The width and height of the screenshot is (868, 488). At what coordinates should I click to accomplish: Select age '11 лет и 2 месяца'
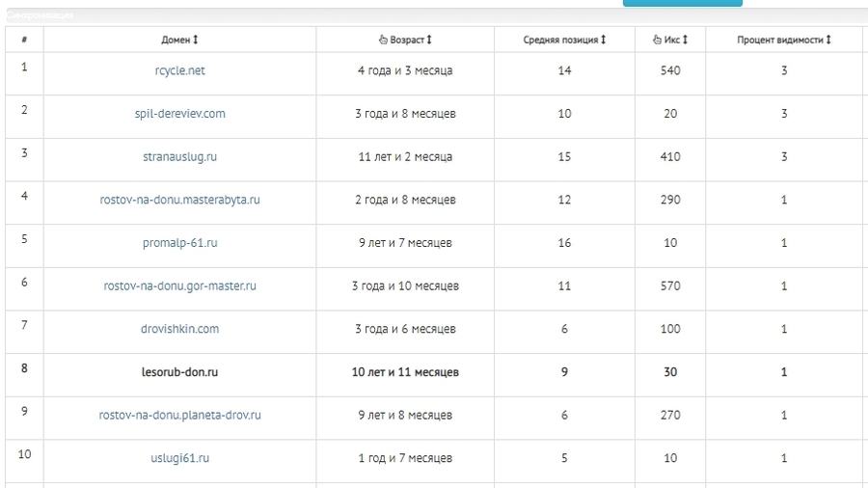(405, 157)
